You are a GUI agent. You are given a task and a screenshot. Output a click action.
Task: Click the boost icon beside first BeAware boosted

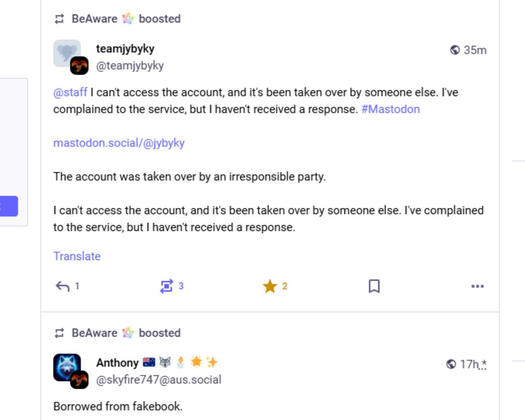point(59,19)
